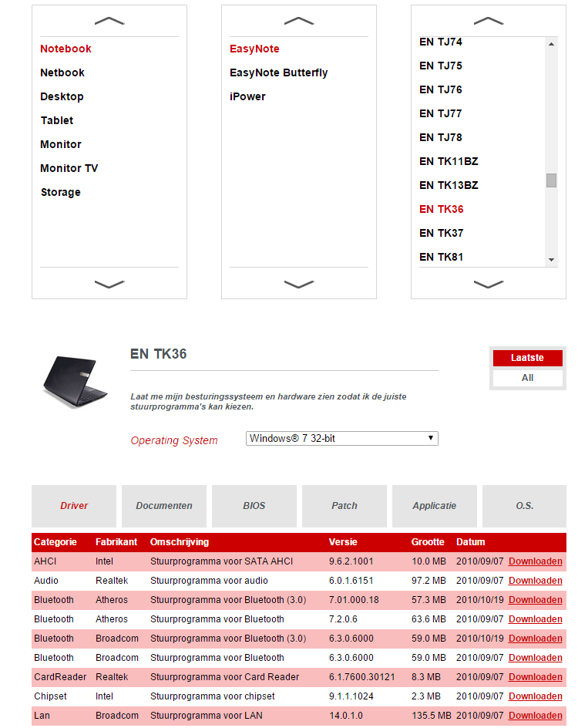Image resolution: width=578 pixels, height=728 pixels.
Task: Select model EN TJ75
Action: click(x=441, y=66)
